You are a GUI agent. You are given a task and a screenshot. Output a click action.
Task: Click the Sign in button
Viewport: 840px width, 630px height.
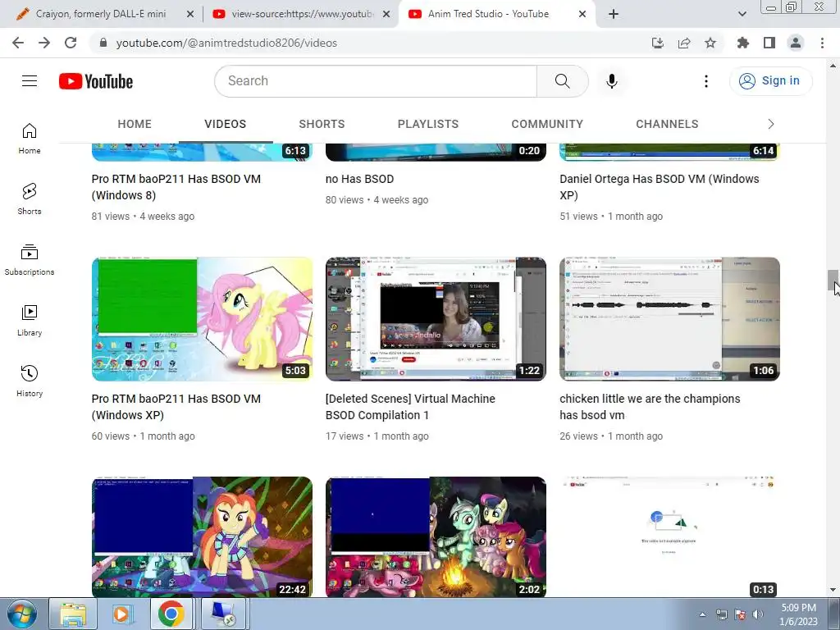point(770,81)
